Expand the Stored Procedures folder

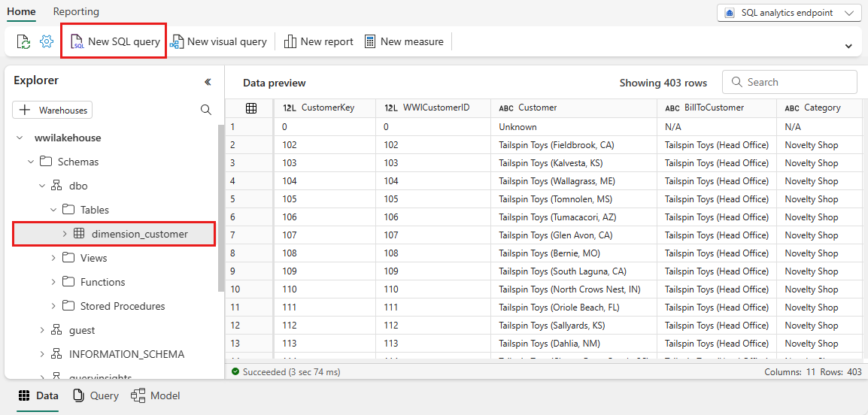[53, 306]
